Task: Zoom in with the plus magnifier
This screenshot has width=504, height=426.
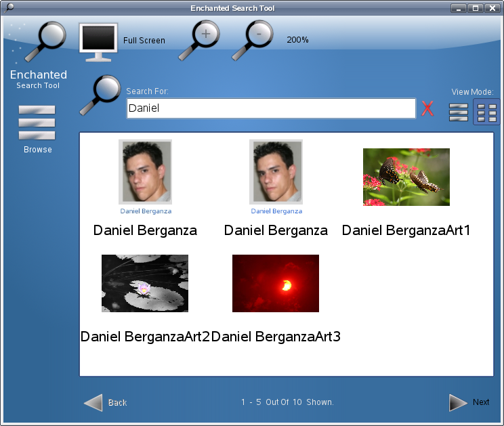Action: point(199,41)
